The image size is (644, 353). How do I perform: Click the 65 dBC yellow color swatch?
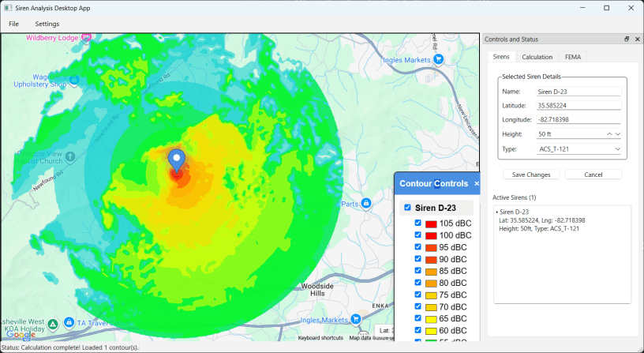coord(431,319)
